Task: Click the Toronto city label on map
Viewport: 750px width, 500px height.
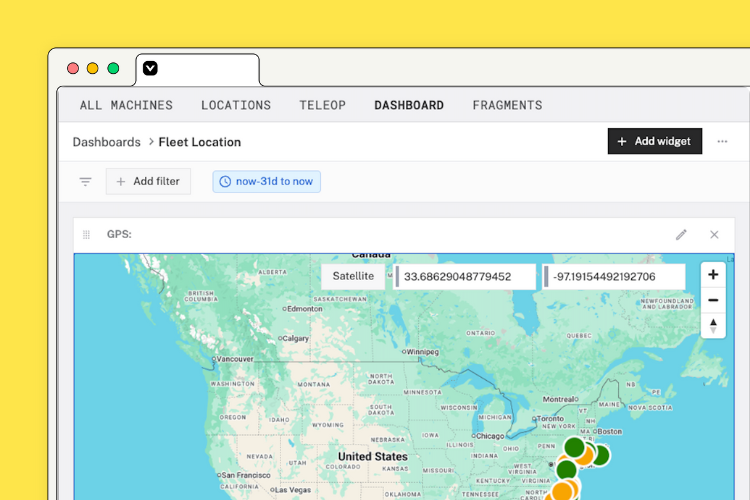Action: tap(550, 418)
